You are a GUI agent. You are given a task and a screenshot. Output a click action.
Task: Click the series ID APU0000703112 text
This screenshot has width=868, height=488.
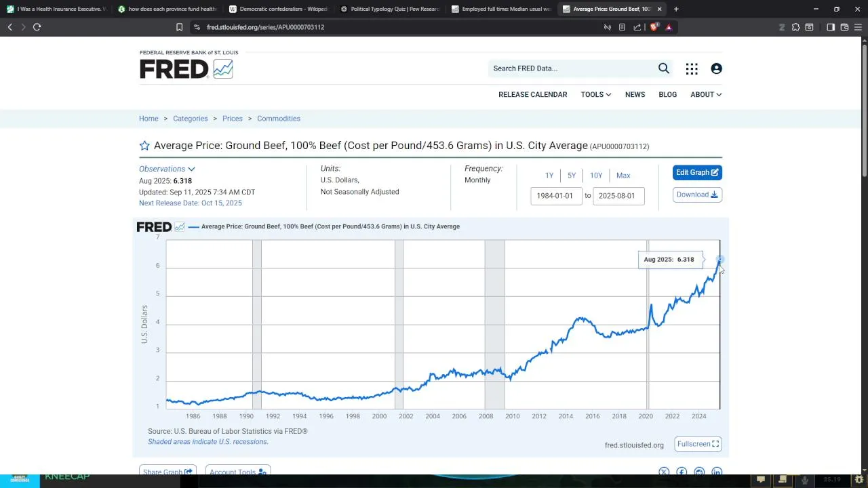click(x=619, y=146)
